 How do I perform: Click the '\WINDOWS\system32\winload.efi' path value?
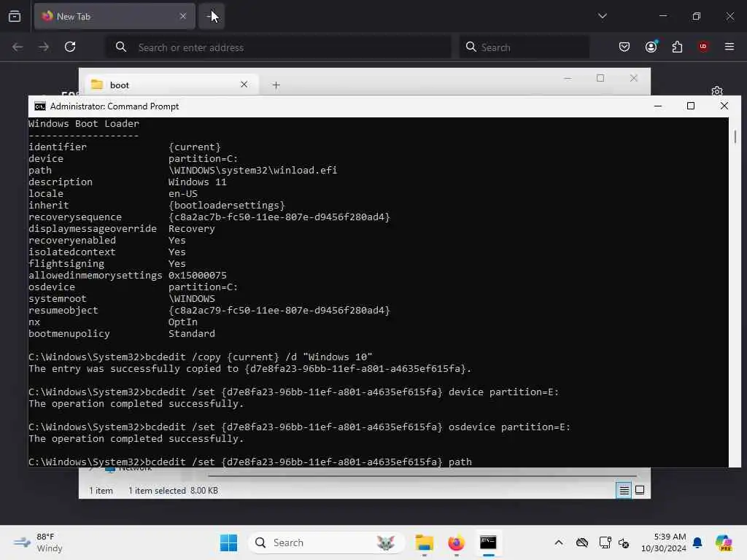point(252,171)
